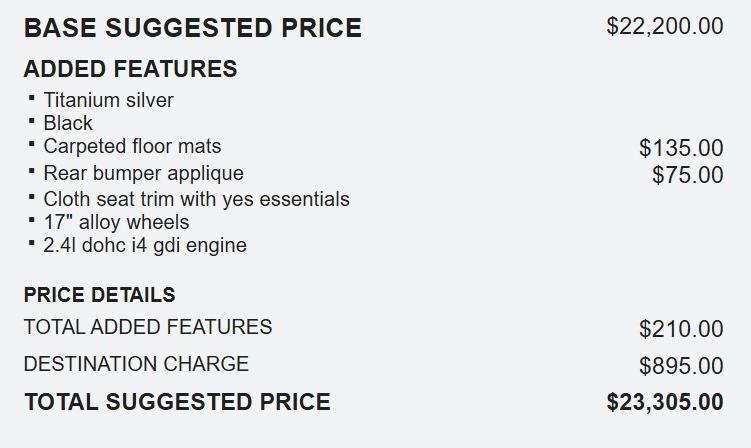Select the $22,200.00 base price amount
Viewport: 751px width, 448px height.
[x=664, y=26]
